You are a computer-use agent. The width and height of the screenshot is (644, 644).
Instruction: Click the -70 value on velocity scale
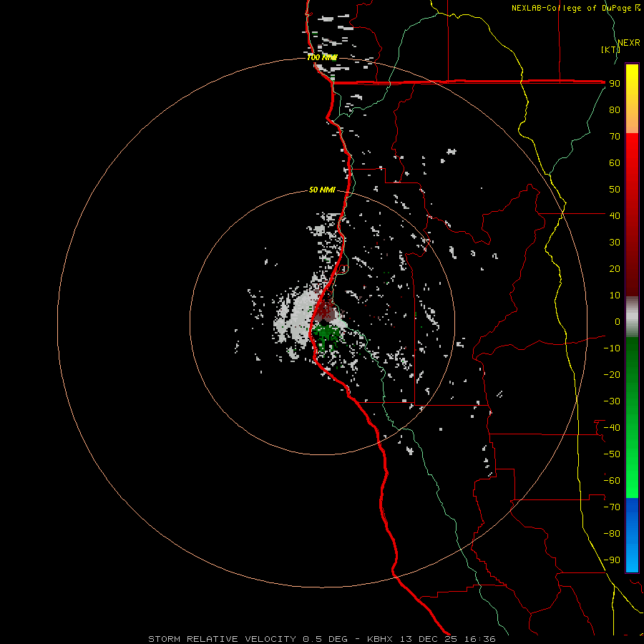tap(612, 507)
